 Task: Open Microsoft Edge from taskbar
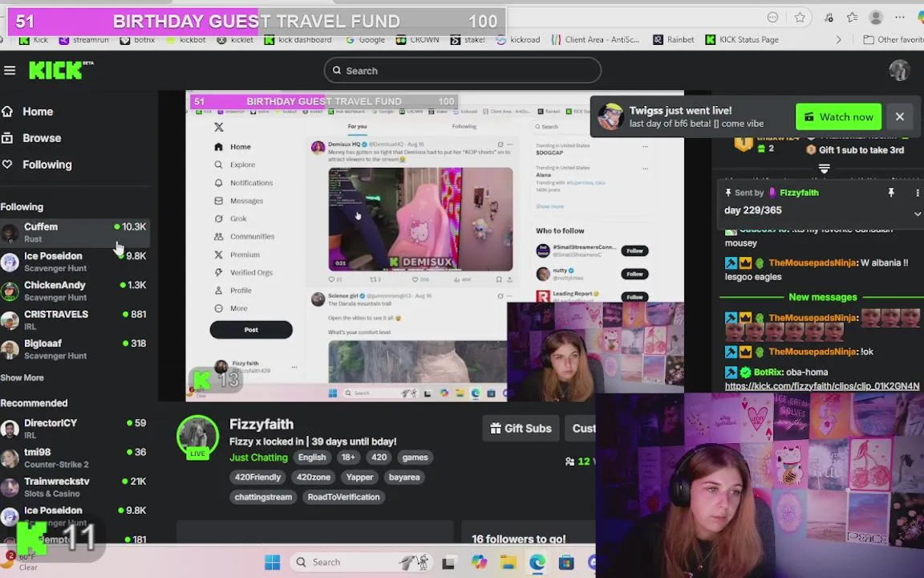537,562
